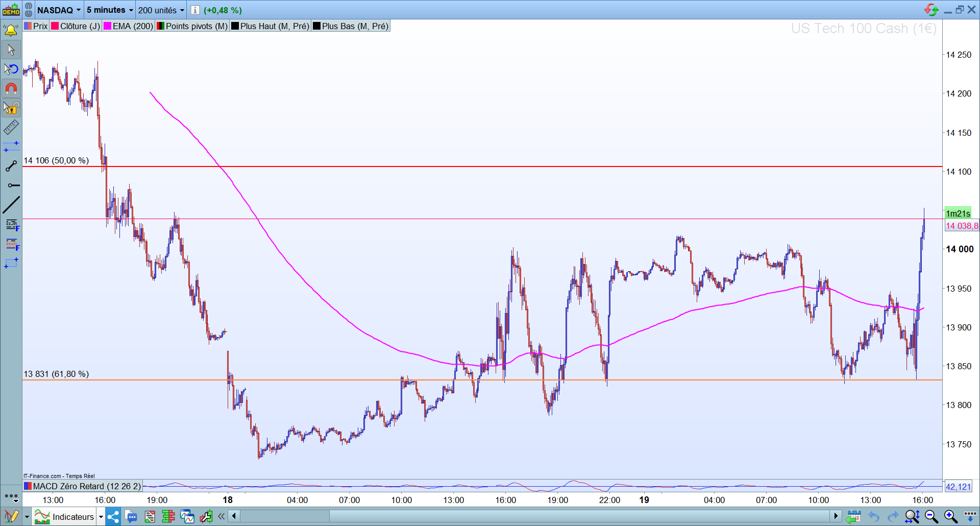The width and height of the screenshot is (980, 526).
Task: Click the zoom in magnifier
Action: (950, 517)
